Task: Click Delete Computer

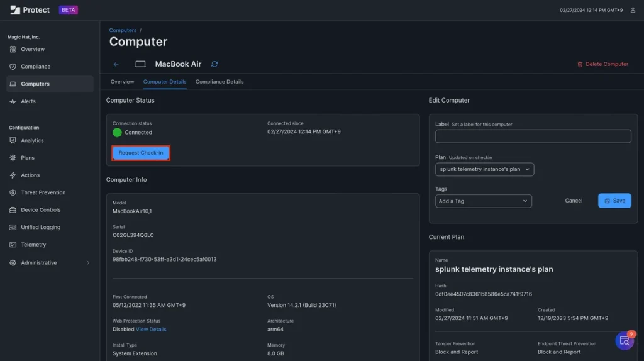Action: [x=602, y=64]
